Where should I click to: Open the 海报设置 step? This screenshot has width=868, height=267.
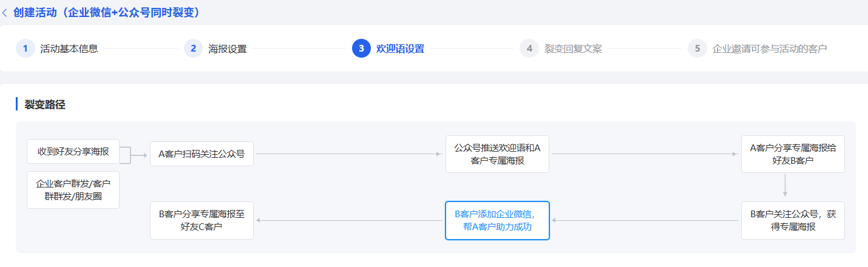[x=228, y=49]
